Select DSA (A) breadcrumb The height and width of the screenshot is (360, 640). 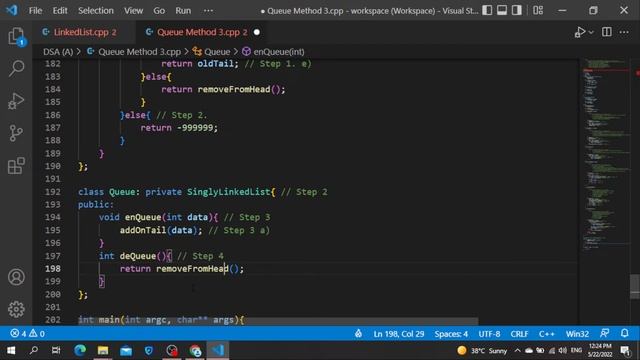58,52
